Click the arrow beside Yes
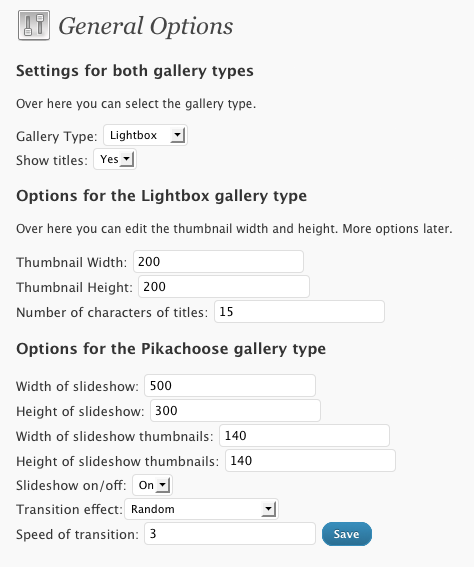Image resolution: width=474 pixels, height=567 pixels. pyautogui.click(x=127, y=159)
